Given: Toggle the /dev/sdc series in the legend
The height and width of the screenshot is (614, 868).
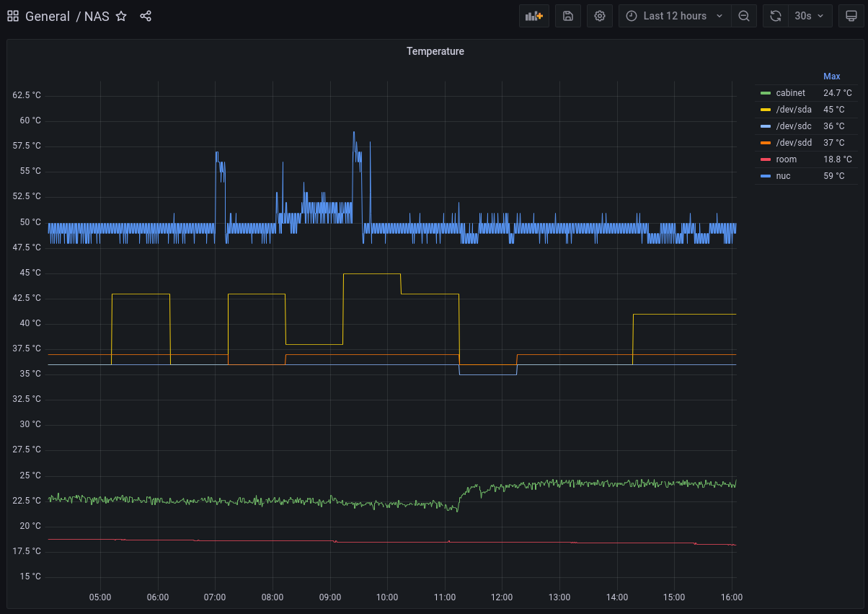Looking at the screenshot, I should pos(794,126).
